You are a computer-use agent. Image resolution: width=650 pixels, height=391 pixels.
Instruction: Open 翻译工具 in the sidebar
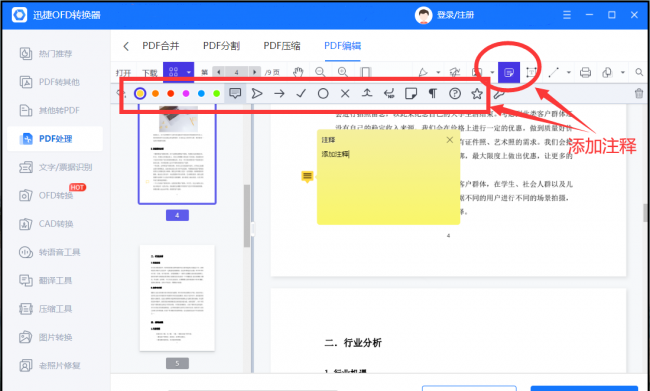55,280
